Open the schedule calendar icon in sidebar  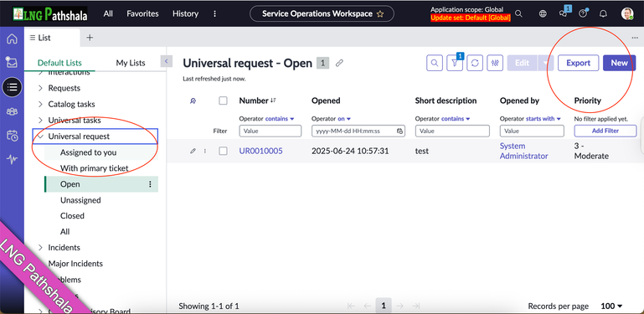[12, 136]
